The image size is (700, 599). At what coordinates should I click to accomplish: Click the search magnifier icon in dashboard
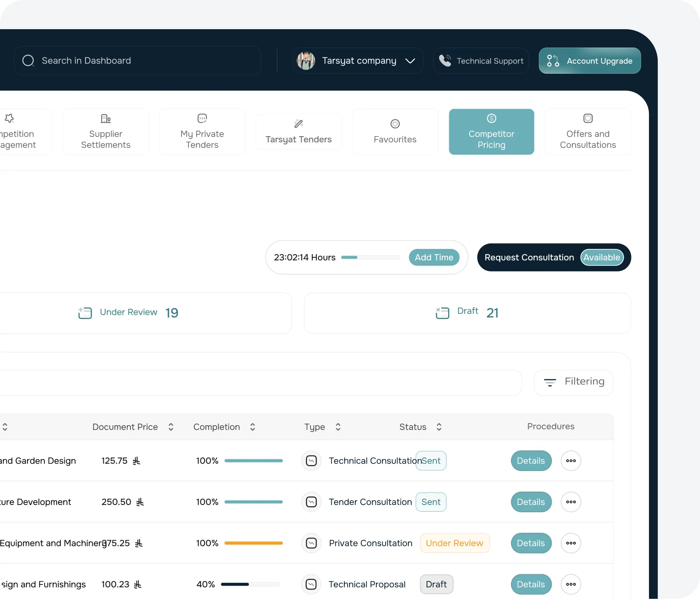click(28, 61)
